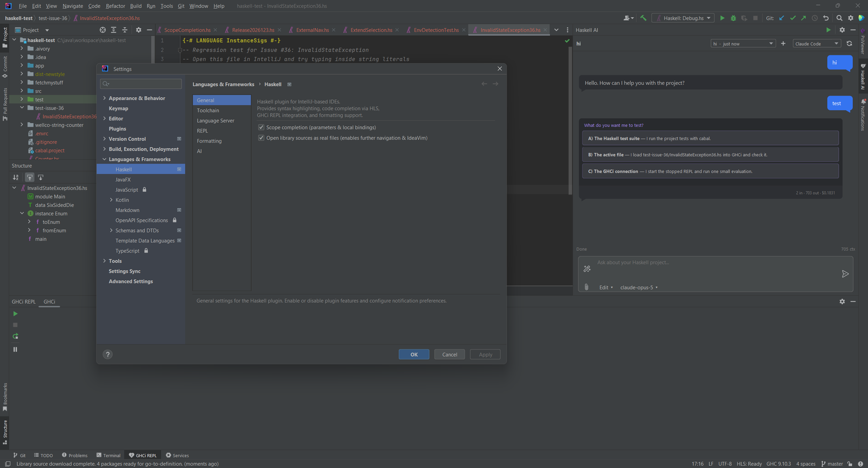Open the Edit mode dropdown in AI prompt
Image resolution: width=868 pixels, height=468 pixels.
pyautogui.click(x=606, y=287)
